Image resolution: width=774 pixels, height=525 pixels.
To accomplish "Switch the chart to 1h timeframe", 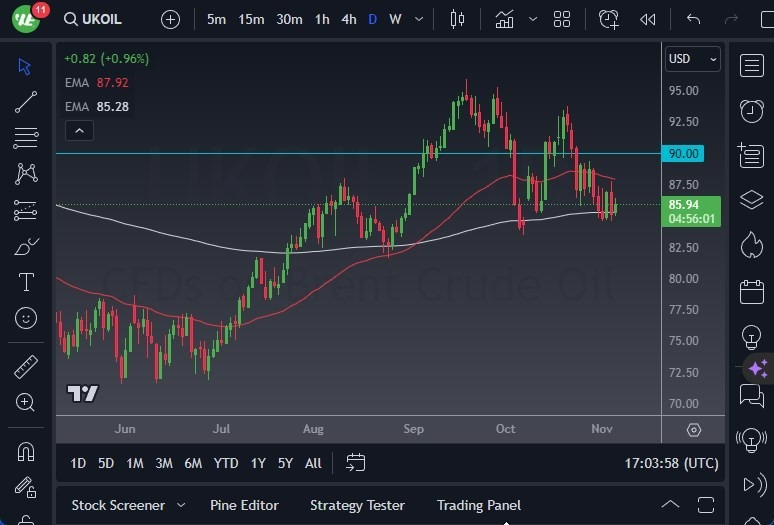I will coord(322,19).
